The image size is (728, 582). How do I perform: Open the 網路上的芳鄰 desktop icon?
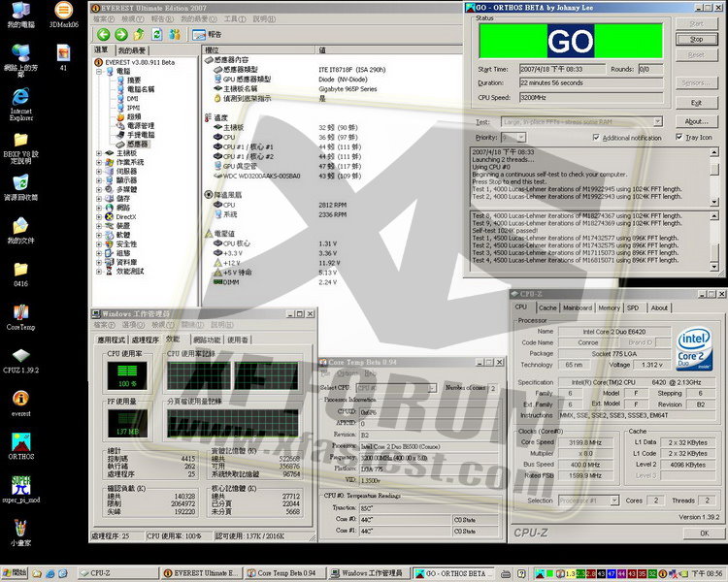click(x=21, y=60)
